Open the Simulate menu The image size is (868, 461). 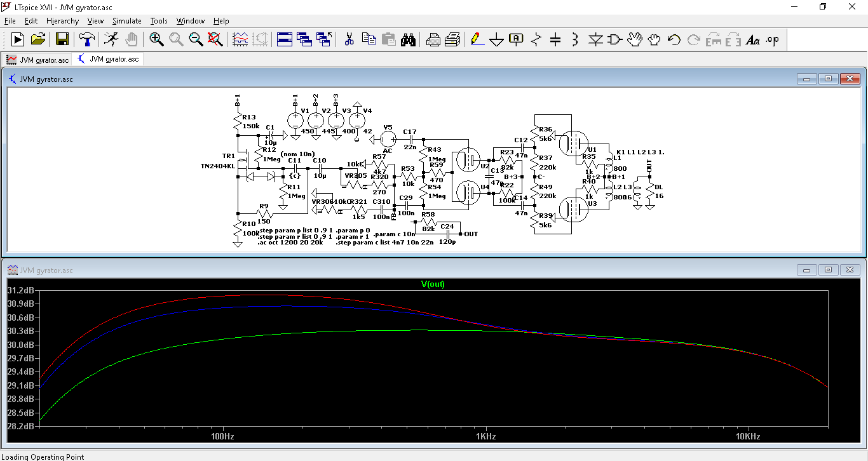(127, 21)
